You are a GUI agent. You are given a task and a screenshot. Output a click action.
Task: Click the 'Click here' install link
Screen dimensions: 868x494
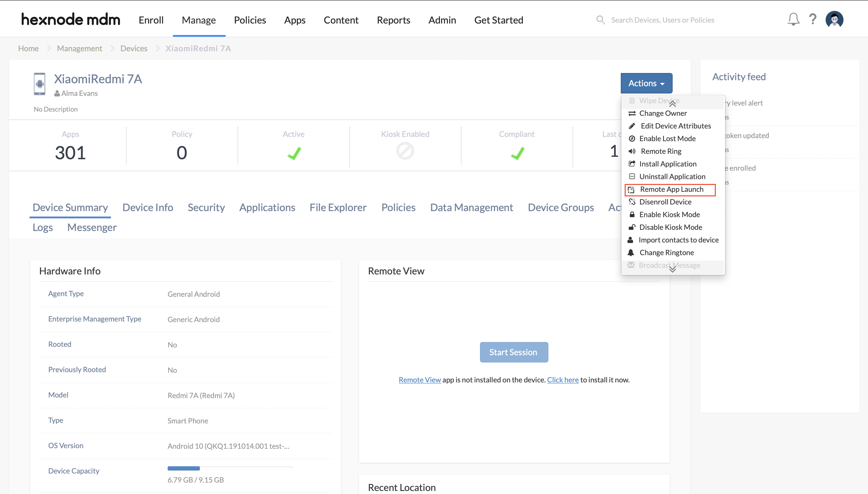563,380
